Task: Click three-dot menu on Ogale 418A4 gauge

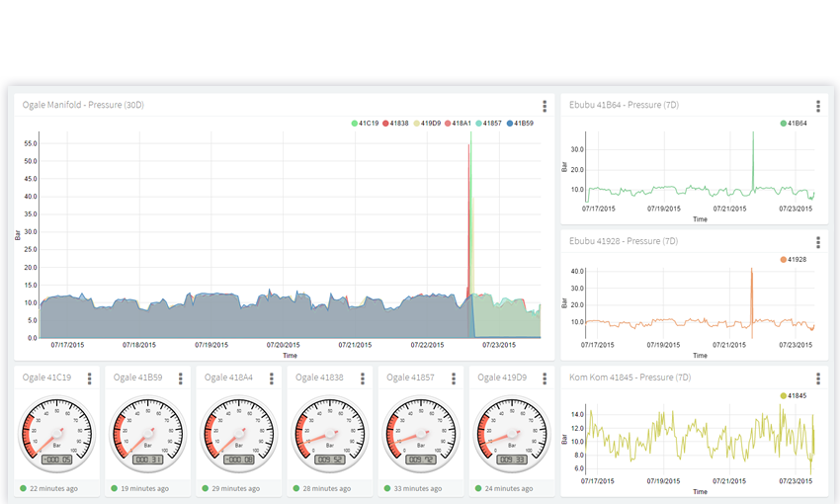Action: click(x=272, y=378)
